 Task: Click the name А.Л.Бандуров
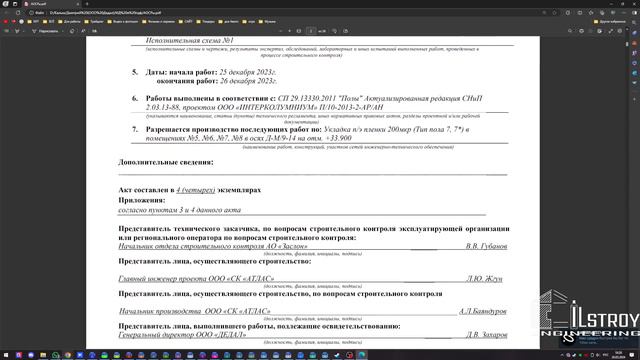pos(483,311)
